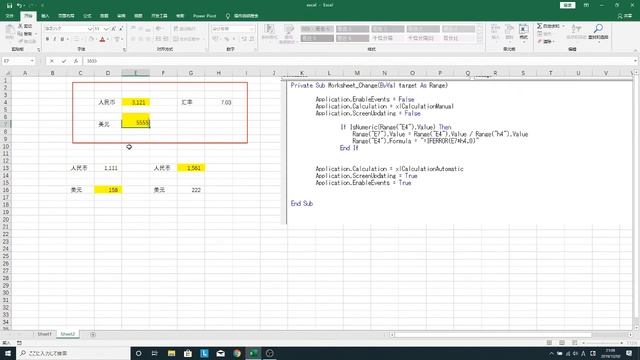Click the Share button

(x=625, y=16)
